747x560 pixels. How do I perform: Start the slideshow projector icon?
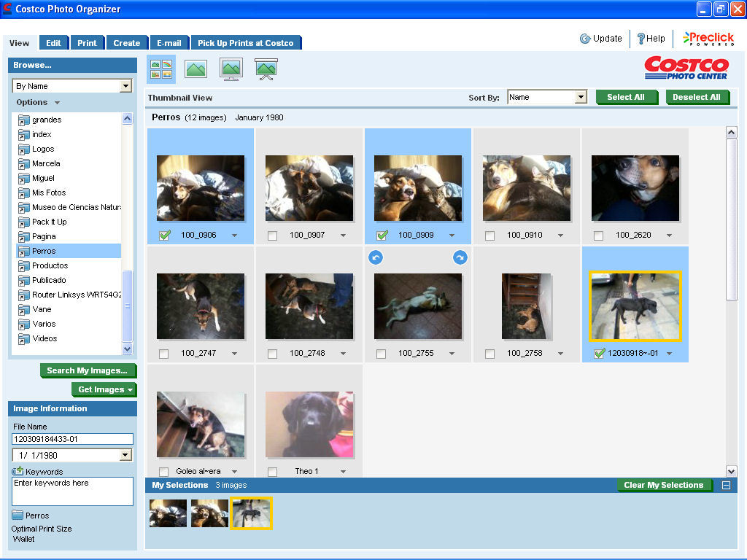point(266,69)
